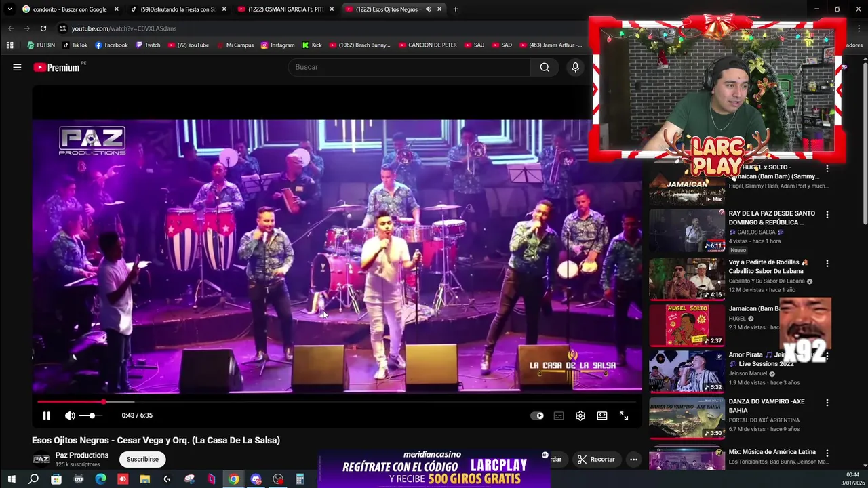Click the youtube.com address bar URL
The image size is (868, 488).
point(124,28)
